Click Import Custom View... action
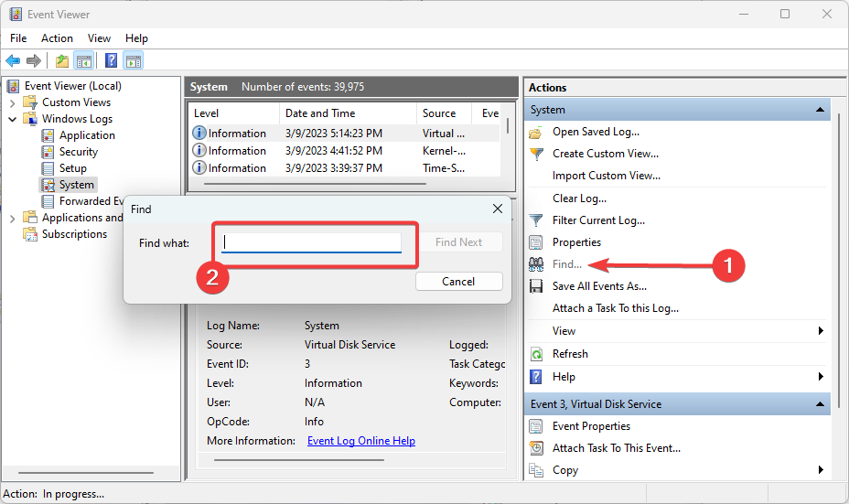849x504 pixels. [607, 176]
